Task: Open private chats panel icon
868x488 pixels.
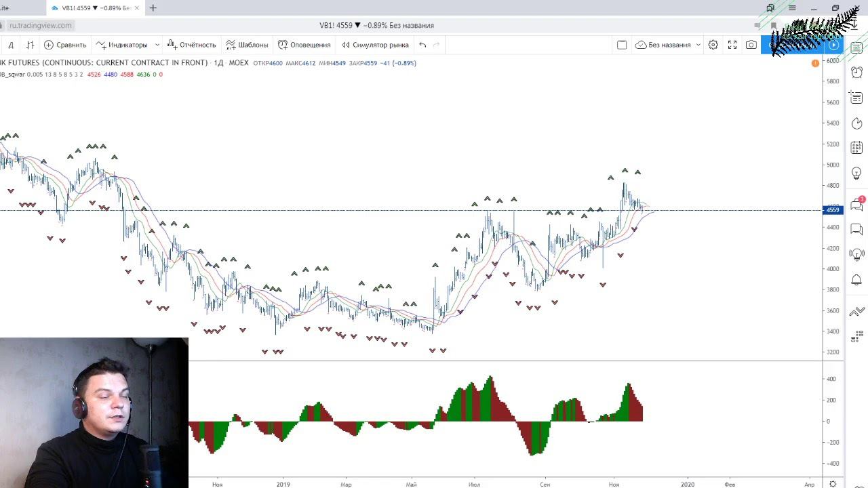Action: coord(856,230)
